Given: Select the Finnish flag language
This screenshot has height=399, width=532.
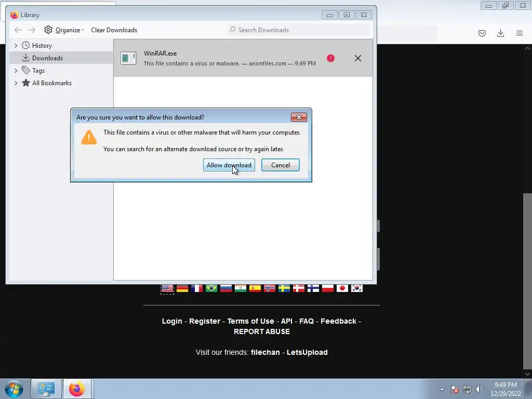Looking at the screenshot, I should tap(313, 288).
